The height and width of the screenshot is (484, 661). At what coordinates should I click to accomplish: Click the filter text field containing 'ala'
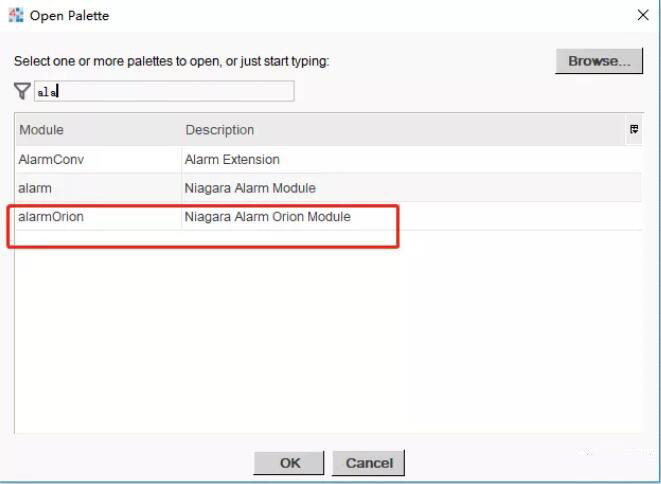[x=164, y=91]
